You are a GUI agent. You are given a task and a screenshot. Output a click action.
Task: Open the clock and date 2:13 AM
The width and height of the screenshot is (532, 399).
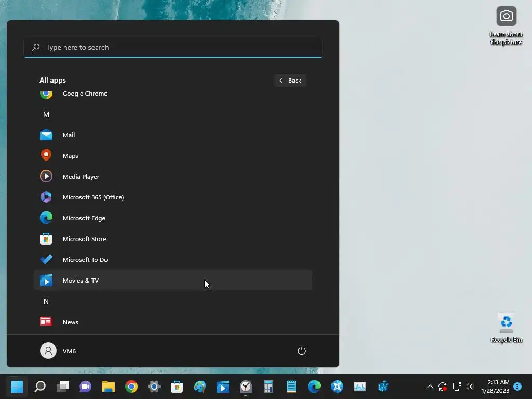[x=495, y=387]
